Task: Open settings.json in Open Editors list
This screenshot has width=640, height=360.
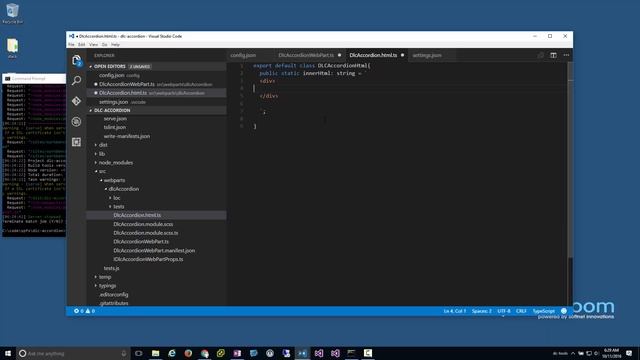Action: [157, 102]
